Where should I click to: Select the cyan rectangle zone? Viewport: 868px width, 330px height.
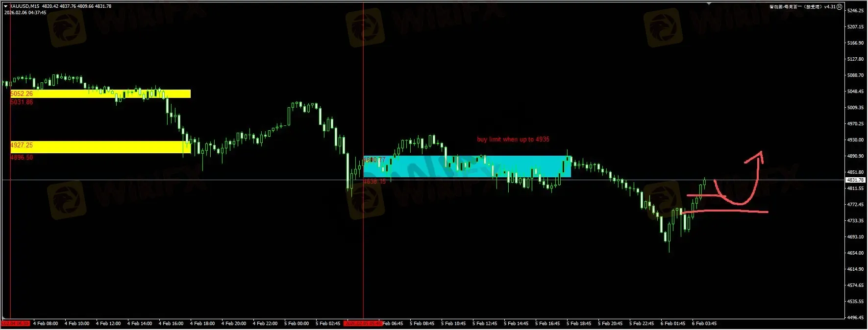click(x=467, y=166)
